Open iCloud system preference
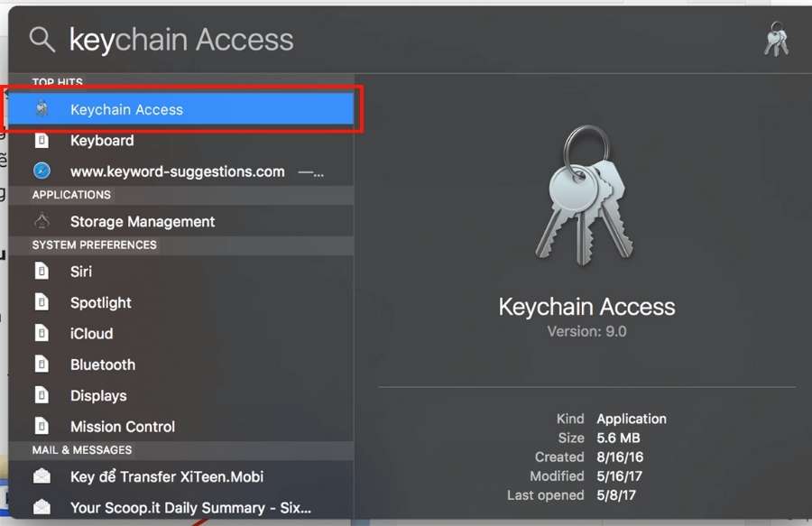 [92, 334]
